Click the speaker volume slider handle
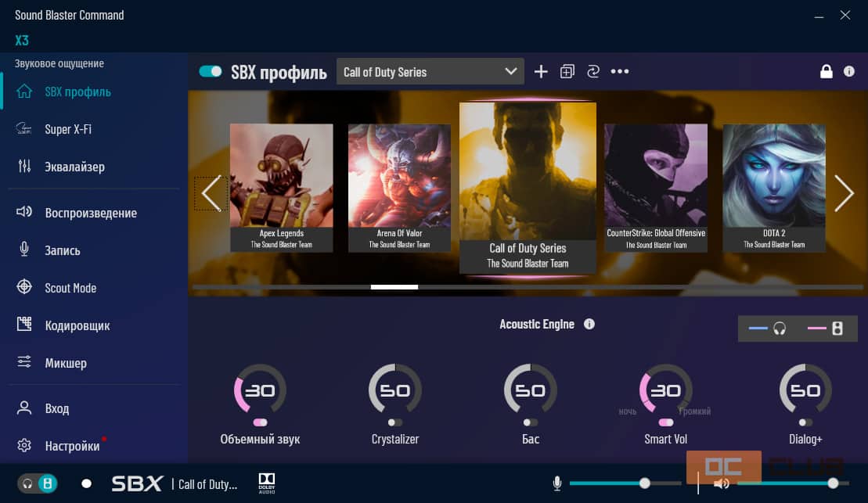This screenshot has height=503, width=868. pyautogui.click(x=833, y=483)
